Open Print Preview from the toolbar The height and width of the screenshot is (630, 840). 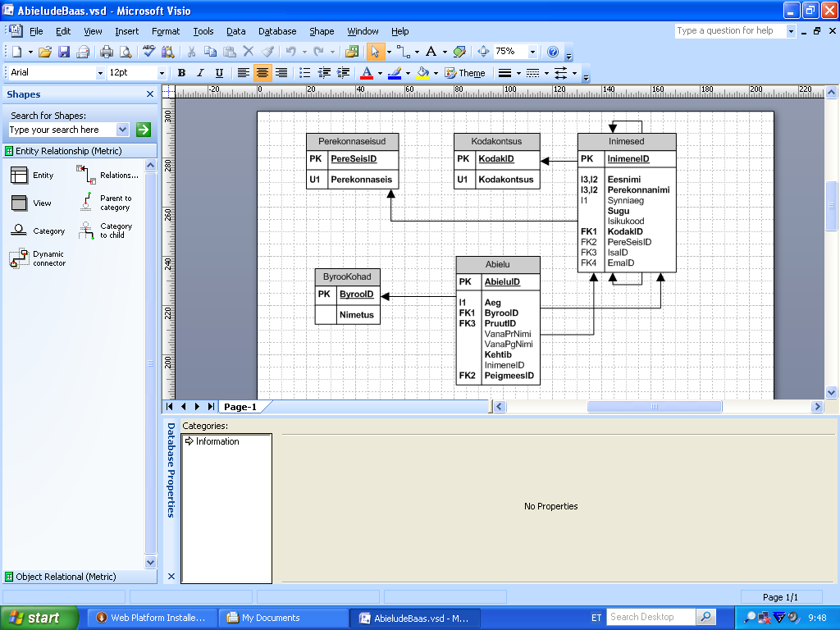[126, 52]
